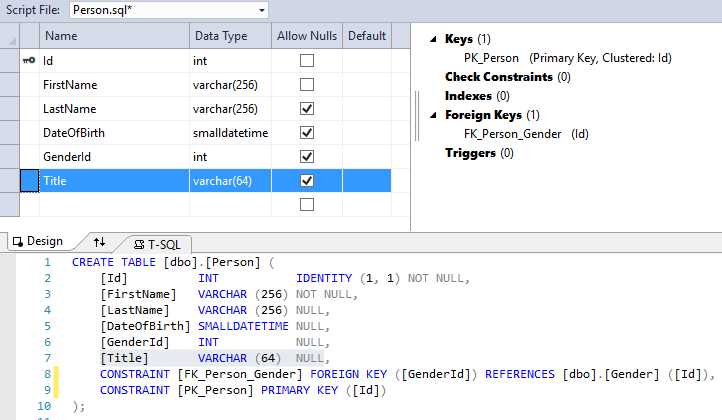Place cursor on CREATE TABLE line in T-SQL
Viewport: 722px width, 420px height.
173,262
